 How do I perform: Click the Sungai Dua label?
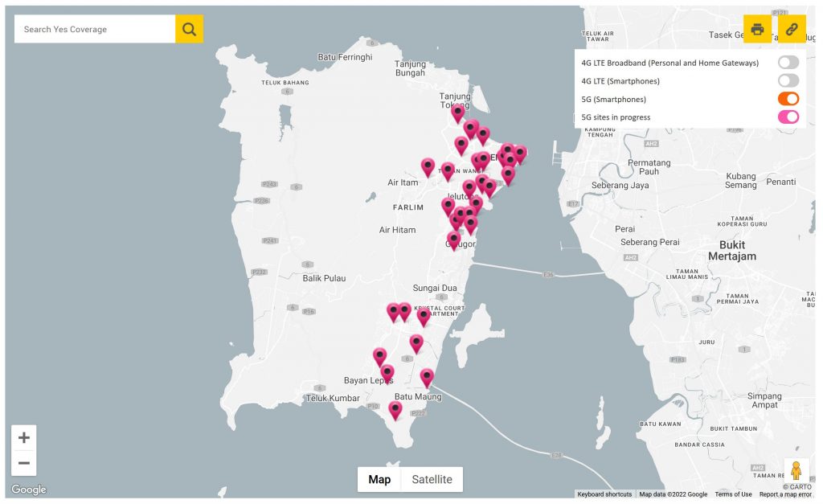click(435, 288)
